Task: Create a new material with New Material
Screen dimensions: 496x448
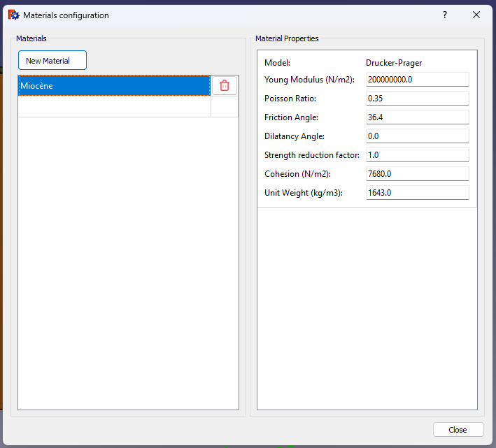Action: (x=52, y=61)
